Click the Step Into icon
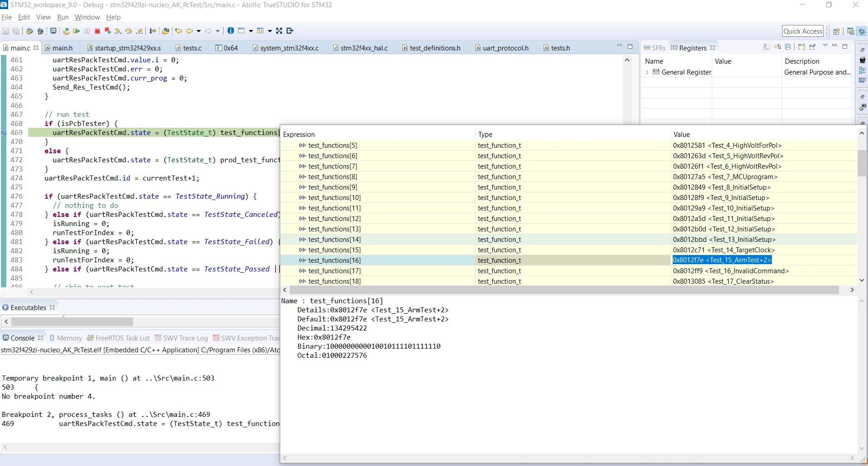The height and width of the screenshot is (466, 868). (x=118, y=31)
